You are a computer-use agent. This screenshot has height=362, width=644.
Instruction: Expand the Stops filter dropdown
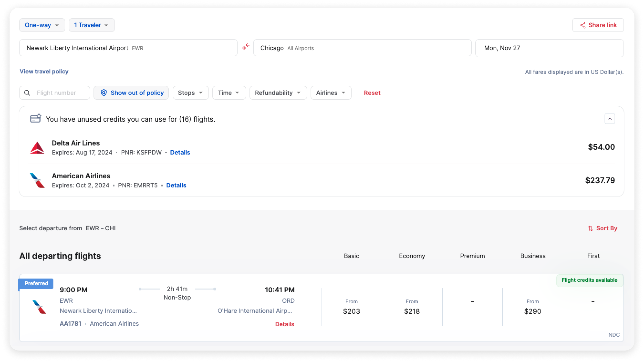(191, 93)
